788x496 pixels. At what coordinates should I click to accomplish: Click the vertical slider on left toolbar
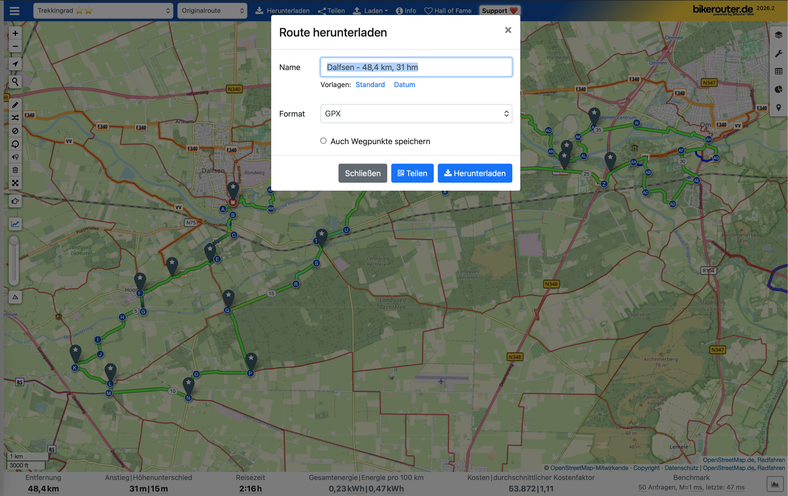pos(14,263)
